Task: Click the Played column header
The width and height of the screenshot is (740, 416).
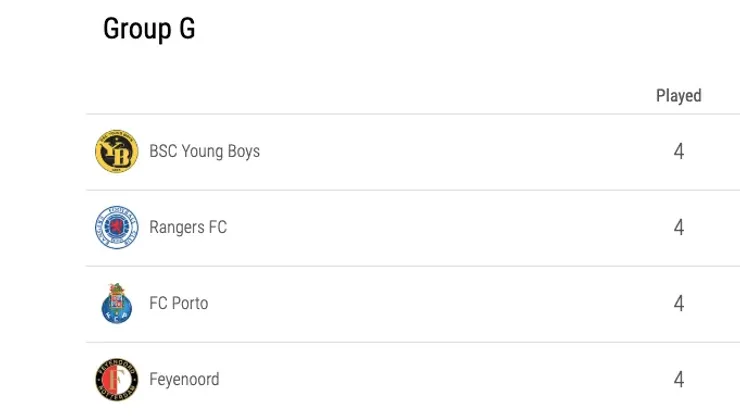Action: click(x=678, y=96)
